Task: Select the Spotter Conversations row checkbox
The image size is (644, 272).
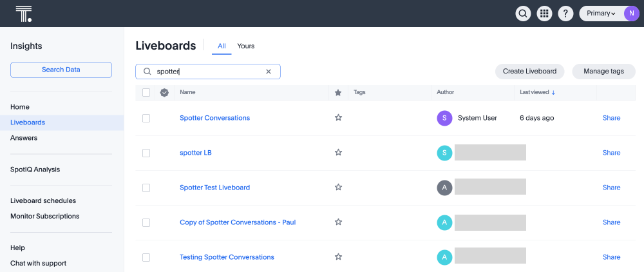Action: (x=146, y=118)
